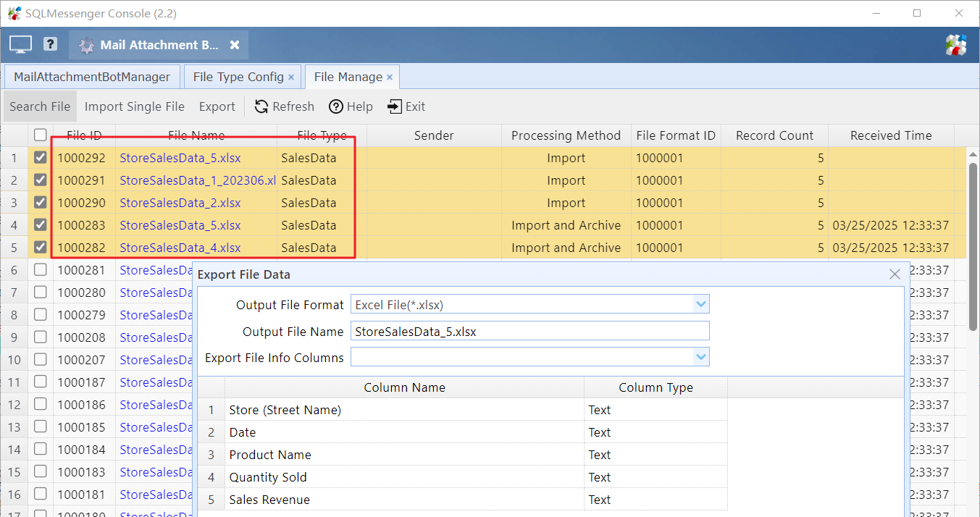Click the vertical scrollbar of the file table
This screenshot has width=980, height=517.
973,246
